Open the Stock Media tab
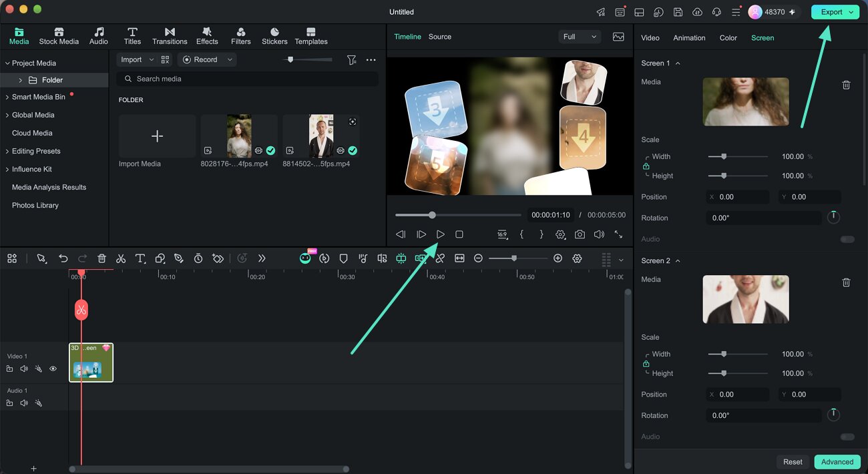The height and width of the screenshot is (474, 868). point(59,36)
